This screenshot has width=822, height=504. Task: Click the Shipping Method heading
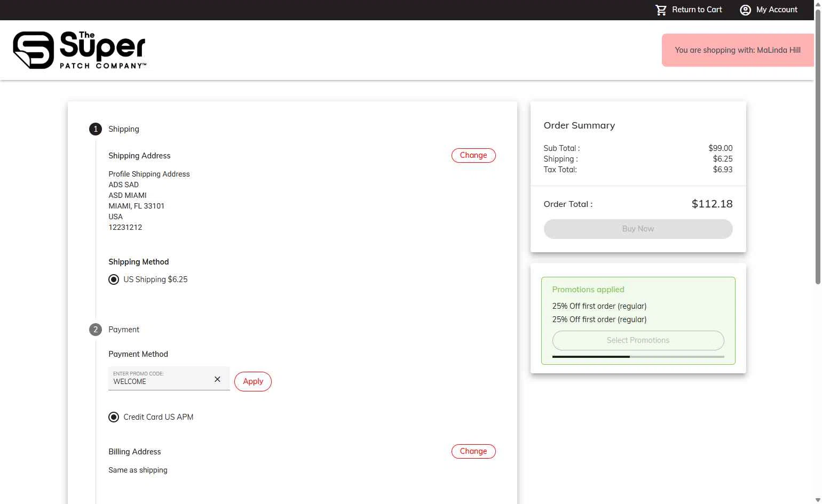(x=139, y=262)
